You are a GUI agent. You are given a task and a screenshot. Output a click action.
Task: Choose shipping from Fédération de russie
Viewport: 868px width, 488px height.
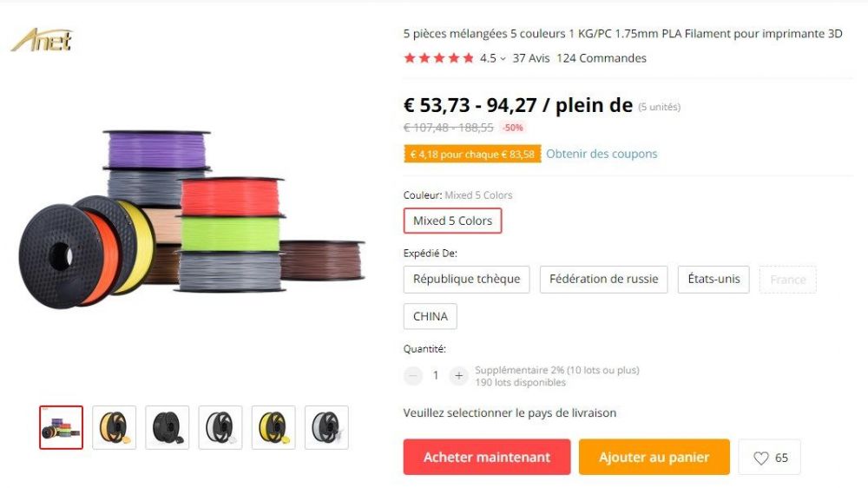click(x=603, y=280)
